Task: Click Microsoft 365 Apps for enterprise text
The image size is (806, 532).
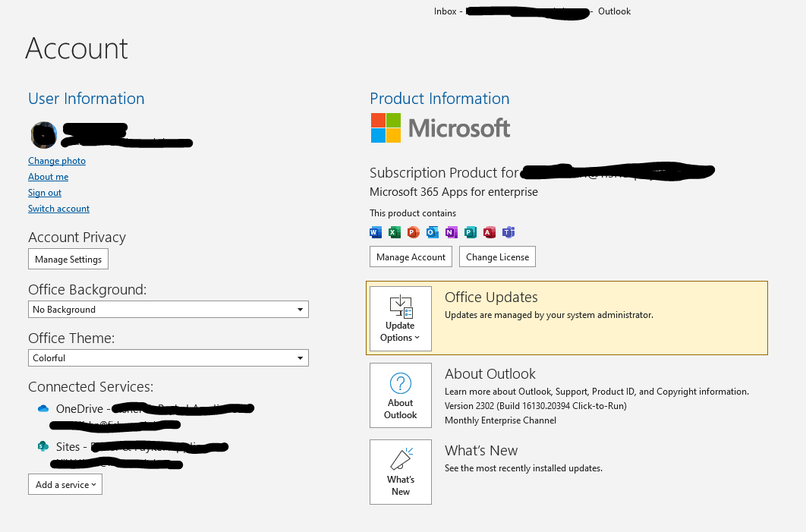Action: click(453, 192)
